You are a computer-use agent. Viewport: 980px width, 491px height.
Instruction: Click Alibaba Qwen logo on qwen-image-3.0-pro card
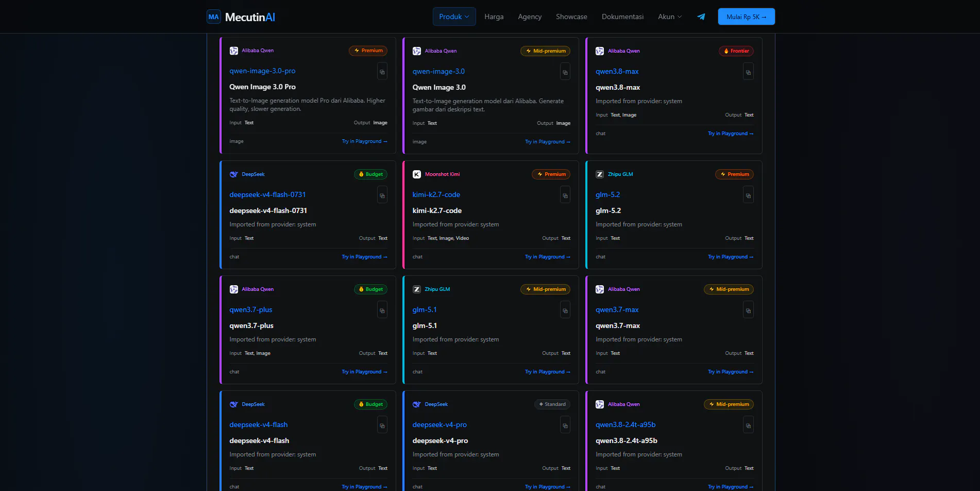(234, 51)
